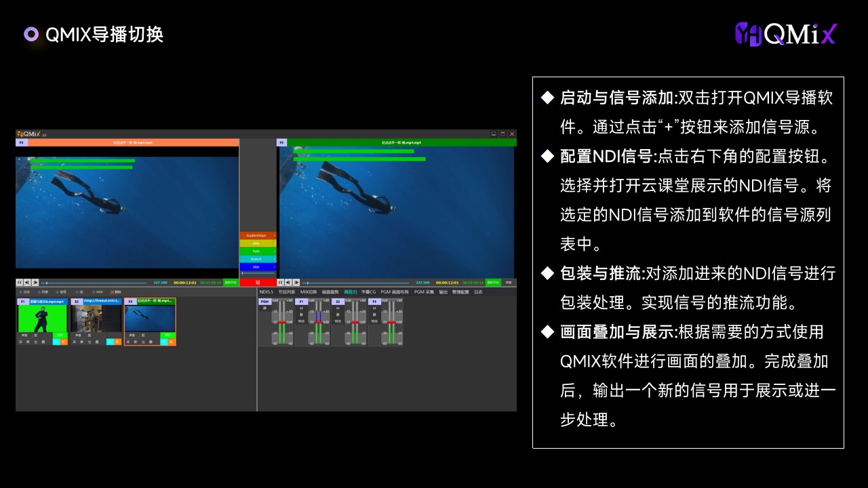Click 声音 button beside right monitor timeline
The height and width of the screenshot is (488, 868).
pos(509,283)
